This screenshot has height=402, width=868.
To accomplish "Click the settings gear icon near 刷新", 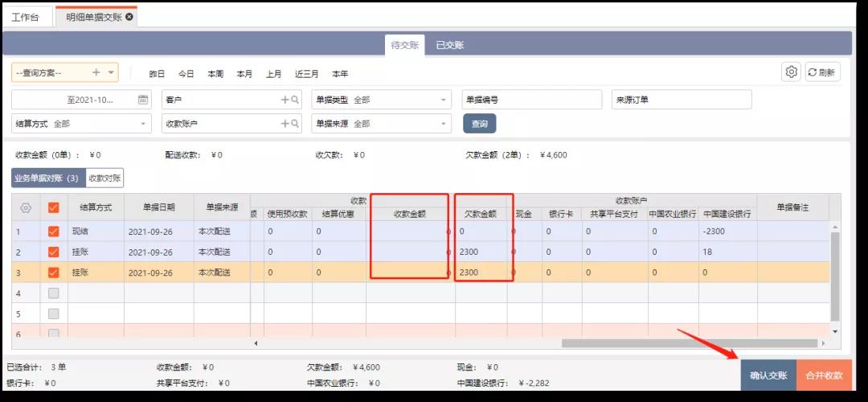I will [x=791, y=72].
